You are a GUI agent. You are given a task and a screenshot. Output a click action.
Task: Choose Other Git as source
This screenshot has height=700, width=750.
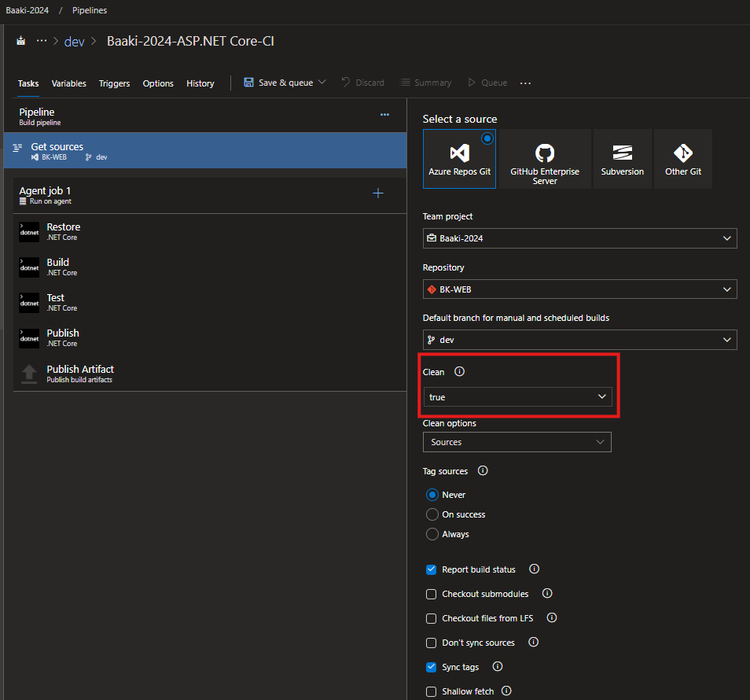coord(683,159)
